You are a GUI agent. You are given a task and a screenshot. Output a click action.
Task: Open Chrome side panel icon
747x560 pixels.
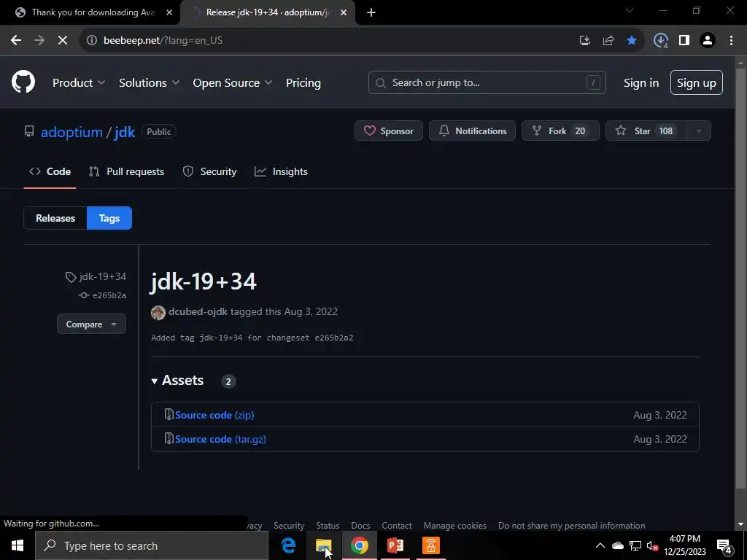click(684, 41)
